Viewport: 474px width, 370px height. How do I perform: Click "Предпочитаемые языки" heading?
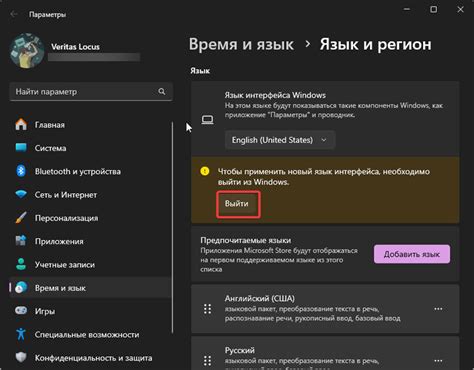click(x=246, y=240)
